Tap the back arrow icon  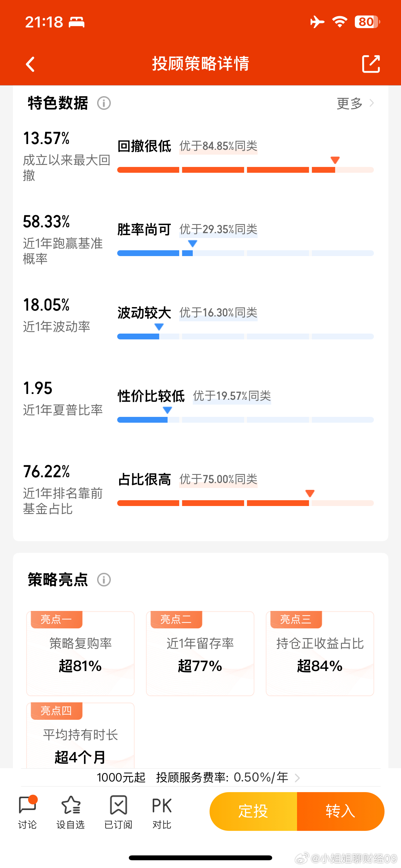(x=30, y=64)
